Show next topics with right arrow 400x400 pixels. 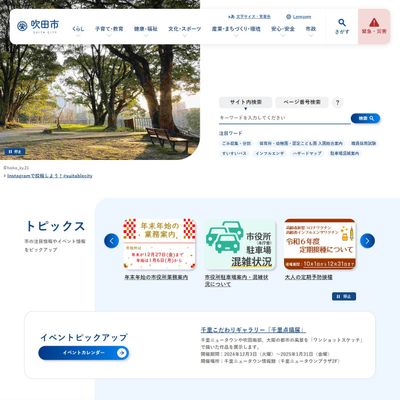(367, 241)
